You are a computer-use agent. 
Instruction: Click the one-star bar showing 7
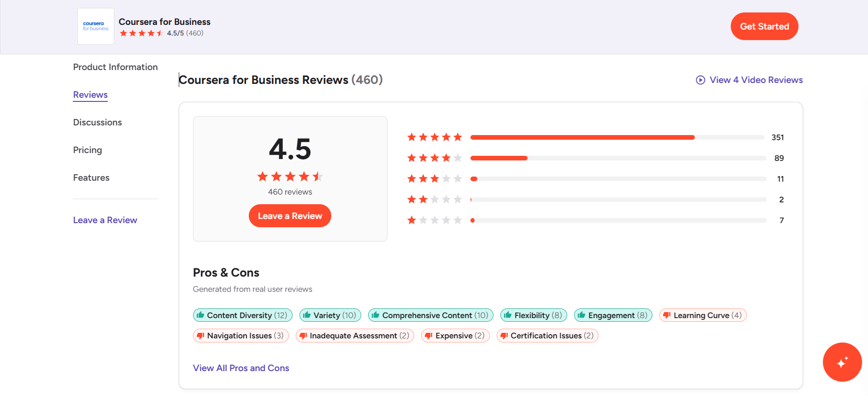618,220
